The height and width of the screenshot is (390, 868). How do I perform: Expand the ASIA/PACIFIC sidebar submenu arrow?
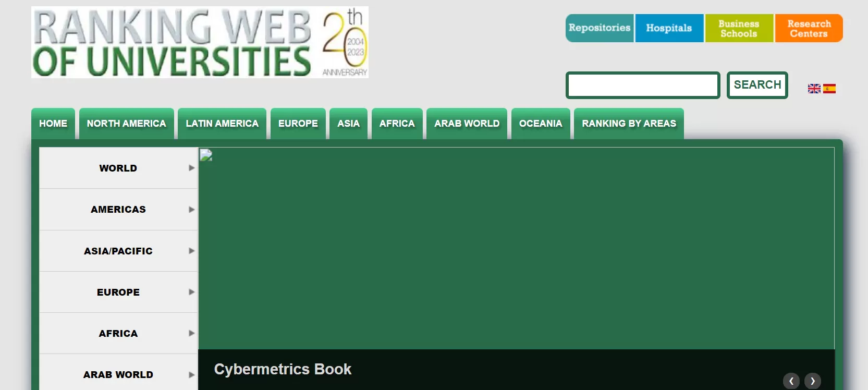click(191, 251)
